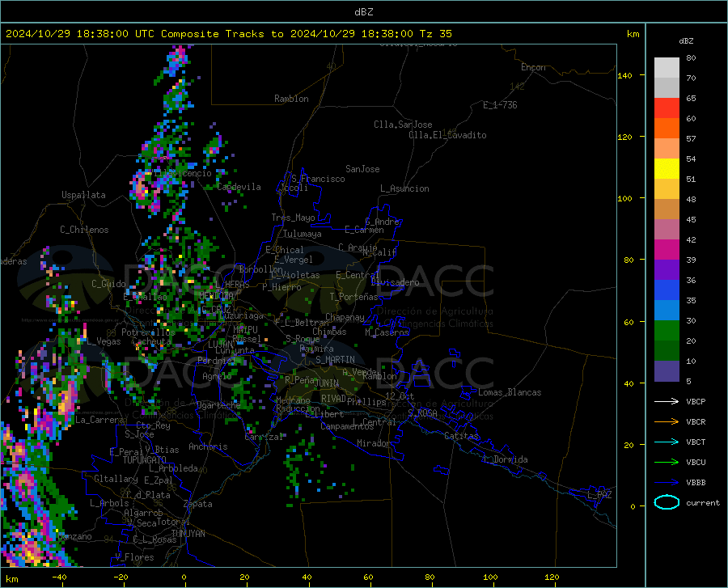
Task: Click the Carrizal map label
Action: pyautogui.click(x=264, y=437)
